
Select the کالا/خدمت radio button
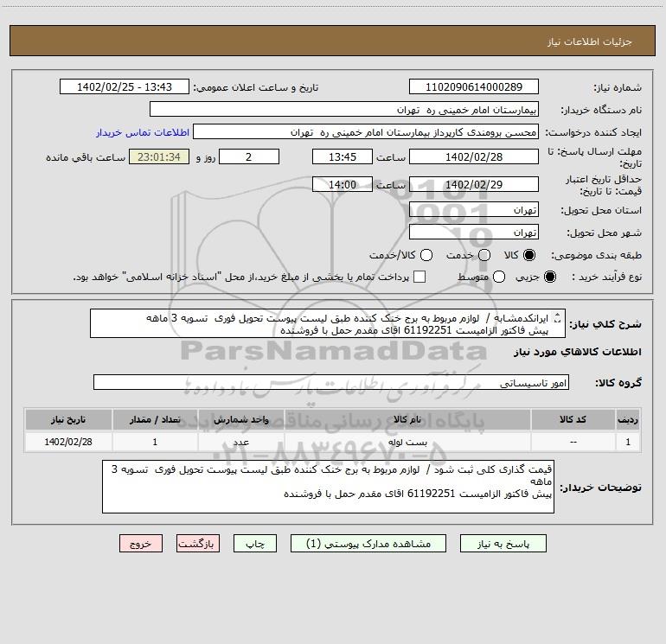click(426, 255)
